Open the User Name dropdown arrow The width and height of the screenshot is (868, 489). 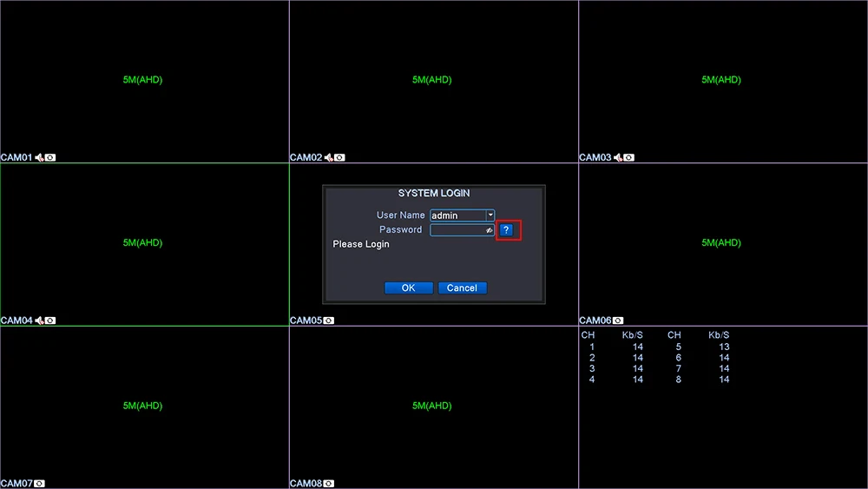click(x=490, y=215)
